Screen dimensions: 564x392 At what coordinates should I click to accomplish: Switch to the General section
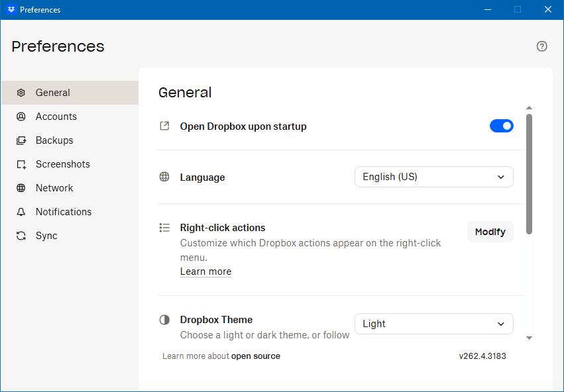coord(70,93)
